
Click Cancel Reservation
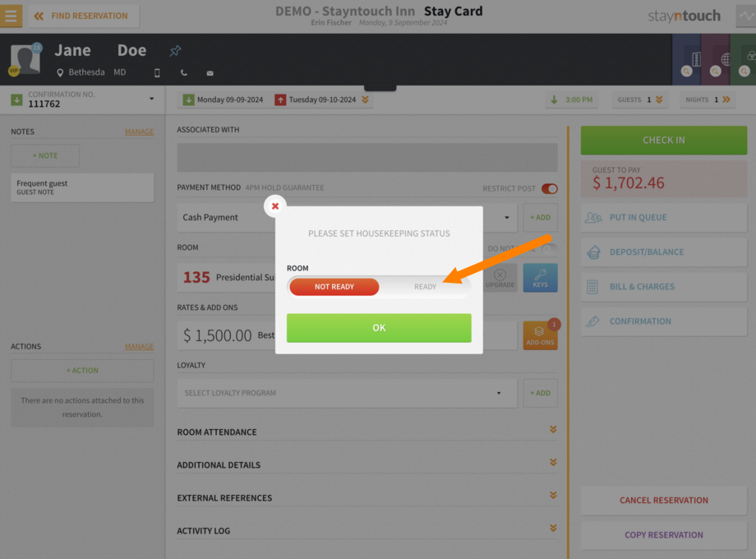[663, 501]
